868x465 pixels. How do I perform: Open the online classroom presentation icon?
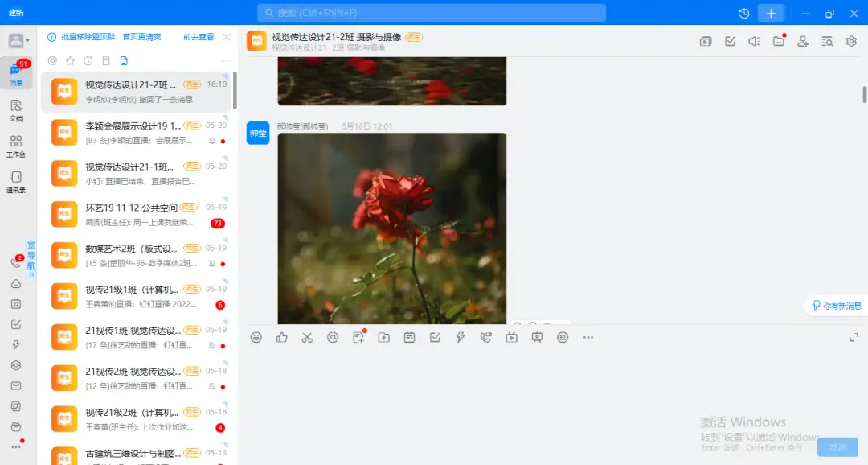point(537,338)
